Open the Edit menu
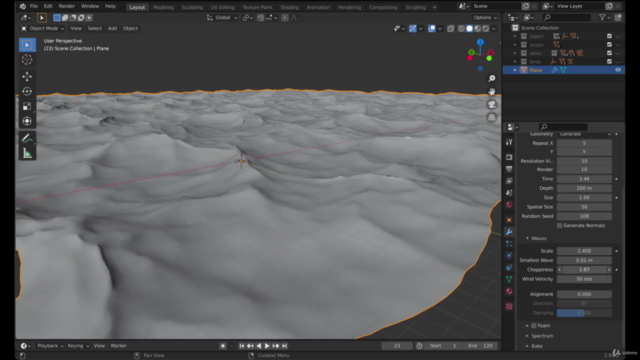The image size is (640, 360). [48, 6]
